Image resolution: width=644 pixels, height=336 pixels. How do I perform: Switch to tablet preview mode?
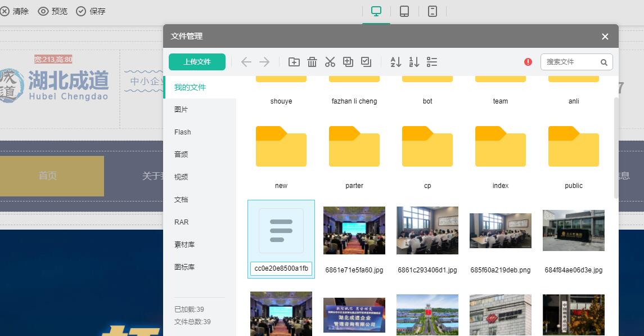pos(404,11)
